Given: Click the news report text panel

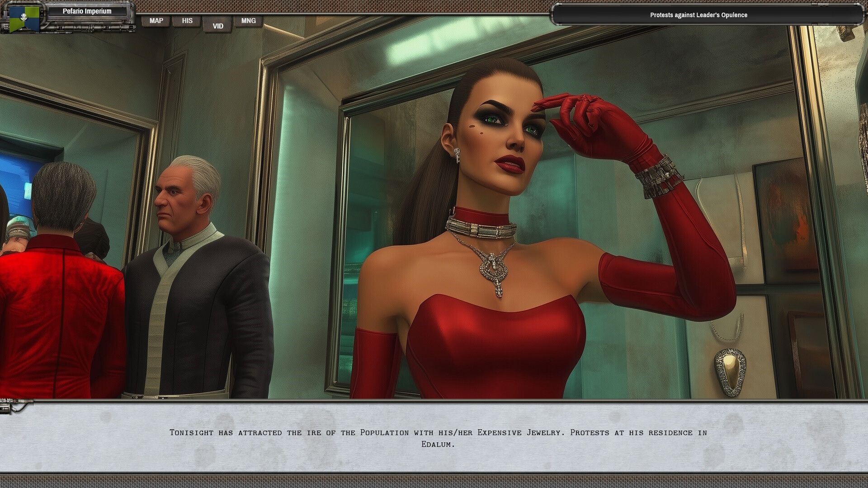Looking at the screenshot, I should tap(434, 438).
